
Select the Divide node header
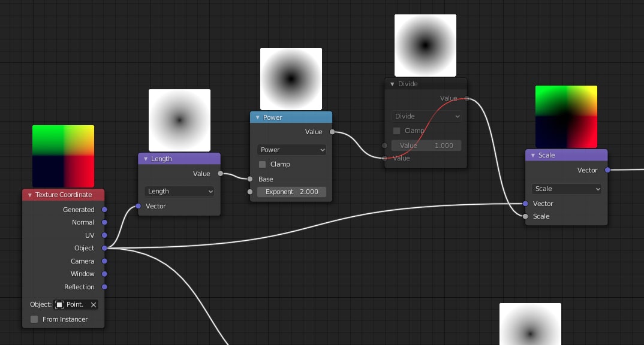[x=426, y=84]
